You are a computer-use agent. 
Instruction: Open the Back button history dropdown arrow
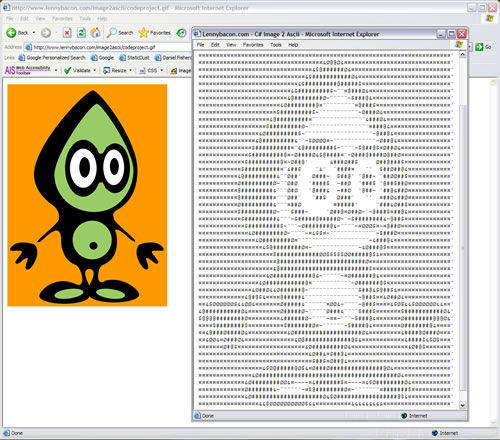point(34,33)
